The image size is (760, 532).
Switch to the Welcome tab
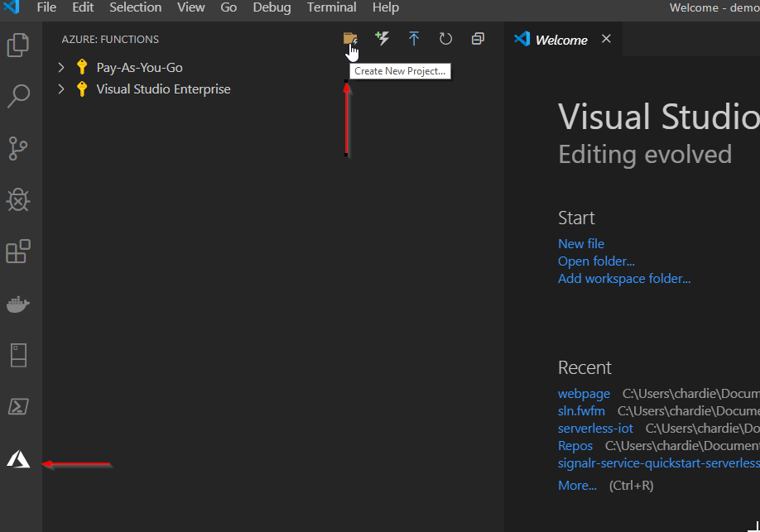tap(561, 40)
